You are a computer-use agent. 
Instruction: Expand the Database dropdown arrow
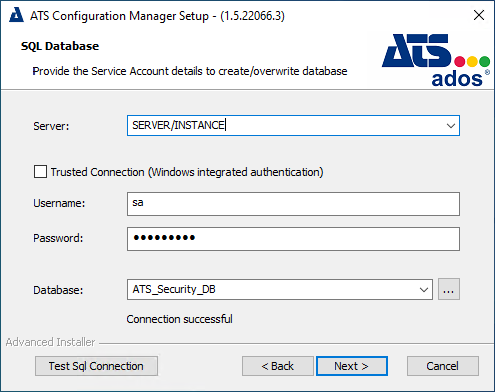pyautogui.click(x=424, y=289)
